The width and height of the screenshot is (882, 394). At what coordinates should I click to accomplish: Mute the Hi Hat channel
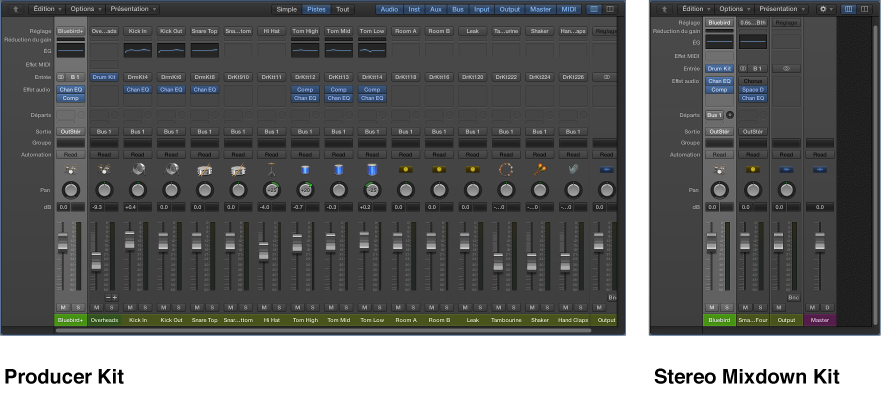pos(264,307)
